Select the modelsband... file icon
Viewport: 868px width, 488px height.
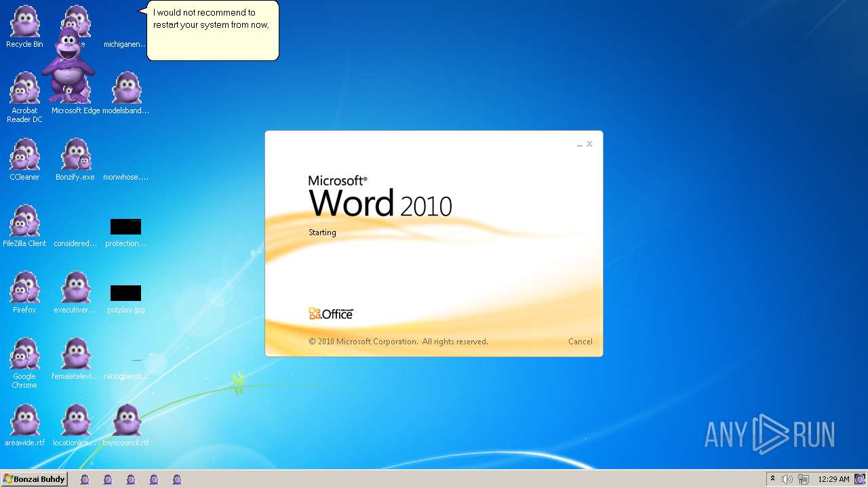coord(126,94)
